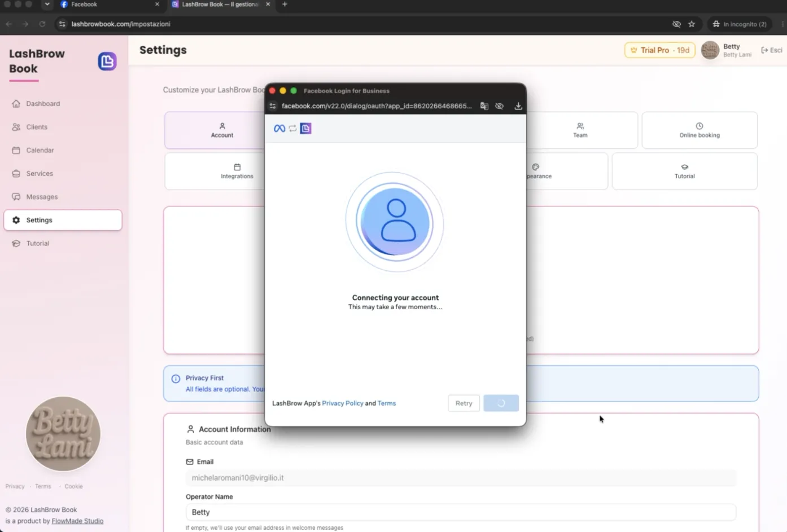Click the Settings page heading
Image resolution: width=787 pixels, height=532 pixels.
click(163, 50)
